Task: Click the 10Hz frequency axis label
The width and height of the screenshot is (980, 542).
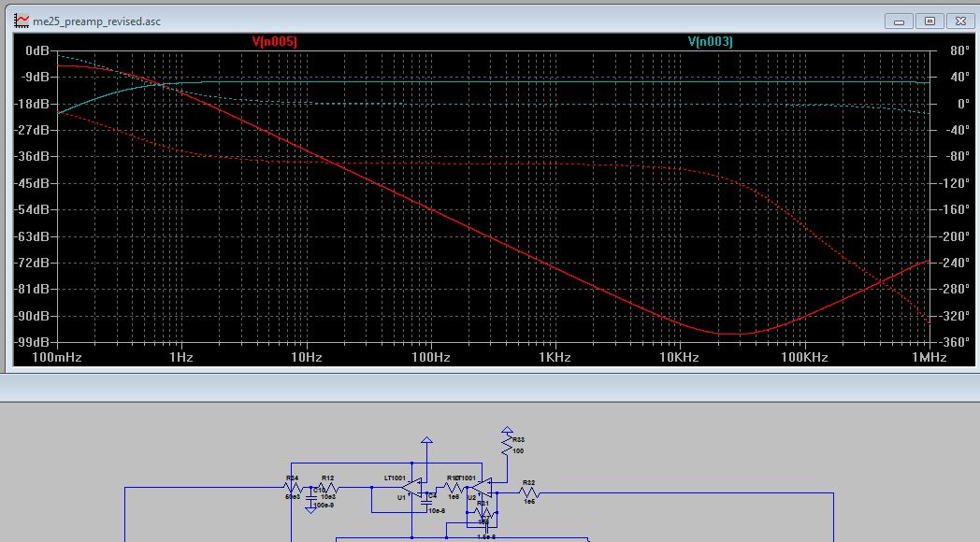Action: pos(307,357)
